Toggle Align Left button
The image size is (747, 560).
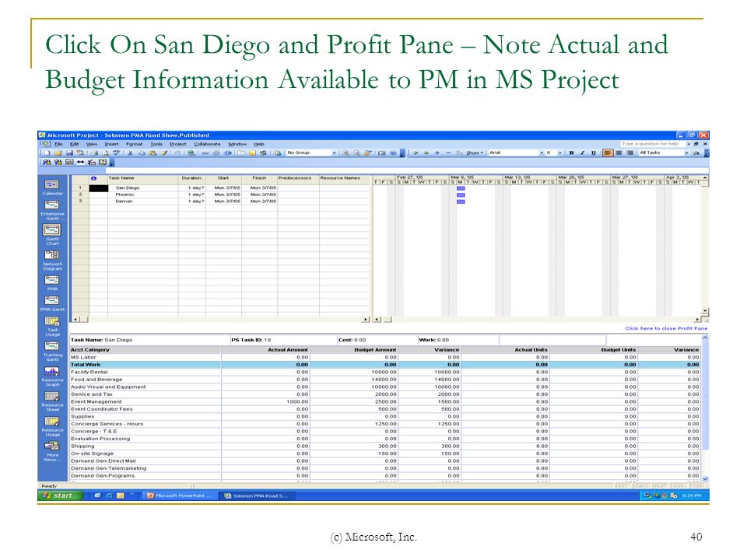(608, 153)
